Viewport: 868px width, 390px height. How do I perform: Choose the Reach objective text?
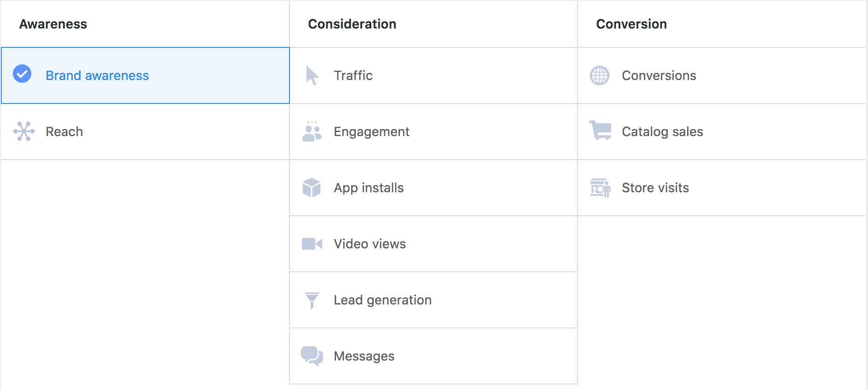64,132
